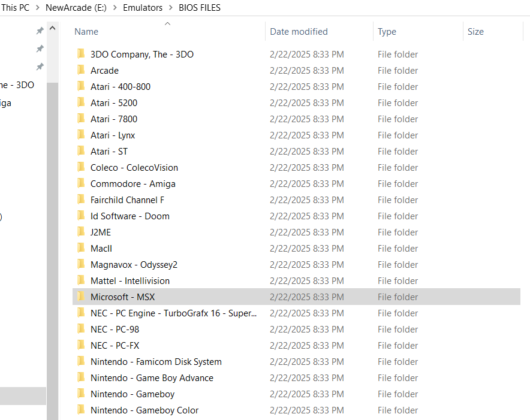Select the Fairchild Channel F folder icon
The image size is (530, 420).
tap(81, 200)
